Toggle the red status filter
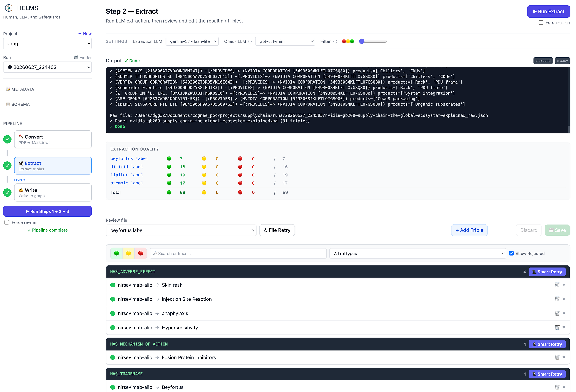Viewport: 576px width, 392px height. click(140, 254)
